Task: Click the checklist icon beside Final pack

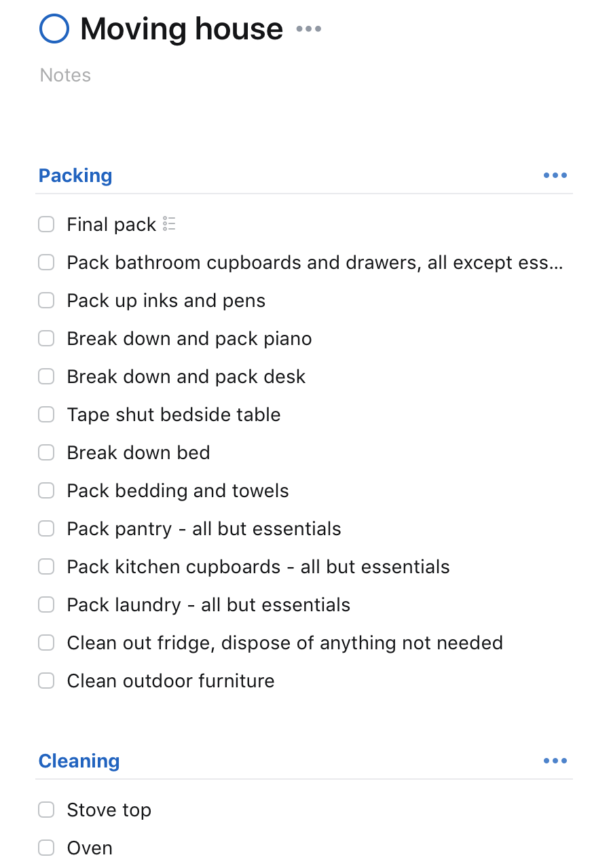Action: [169, 224]
